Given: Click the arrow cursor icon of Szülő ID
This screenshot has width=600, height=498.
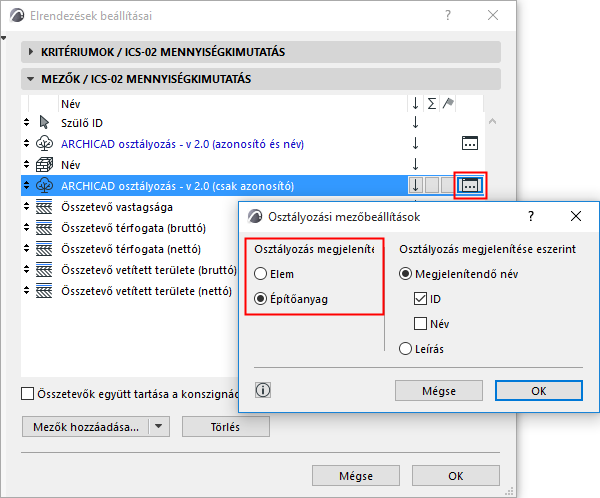Looking at the screenshot, I should tap(44, 122).
